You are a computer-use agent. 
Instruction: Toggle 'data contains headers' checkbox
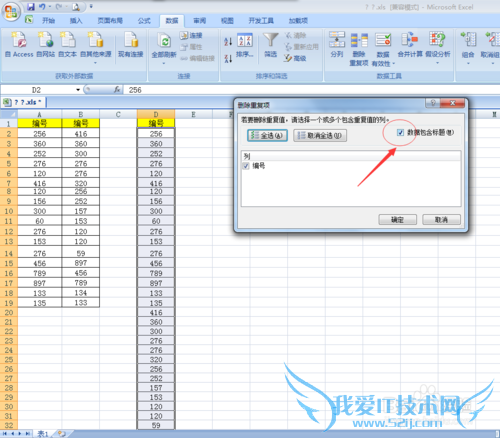click(400, 132)
